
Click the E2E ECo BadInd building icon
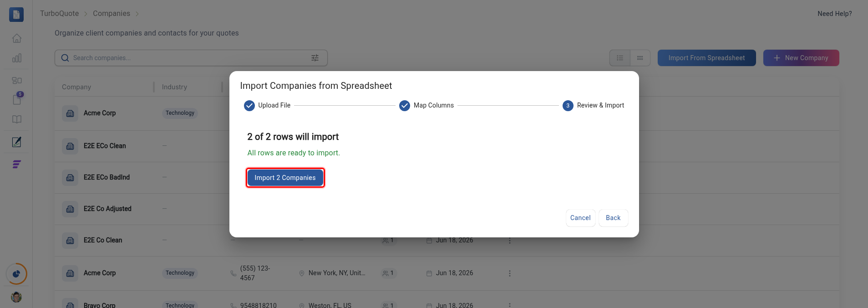[x=70, y=177]
